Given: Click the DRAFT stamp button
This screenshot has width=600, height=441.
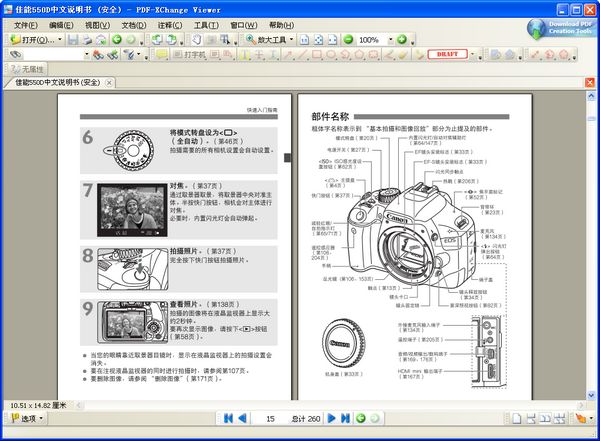Looking at the screenshot, I should click(x=448, y=54).
